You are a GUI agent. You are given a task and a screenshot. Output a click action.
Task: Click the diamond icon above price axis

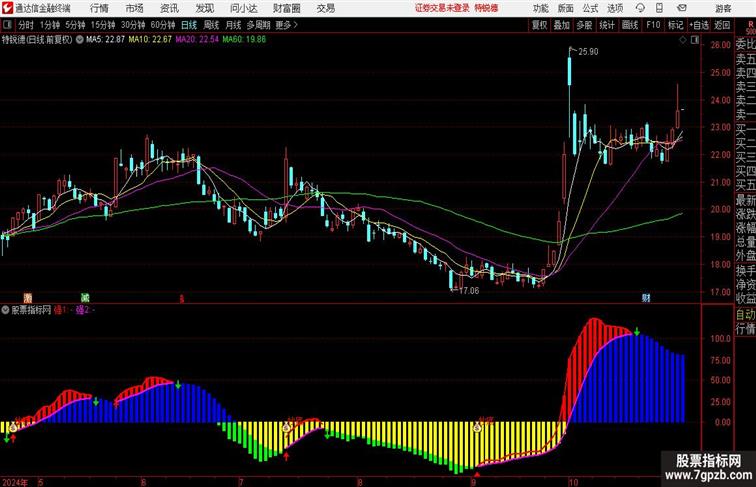coord(683,40)
